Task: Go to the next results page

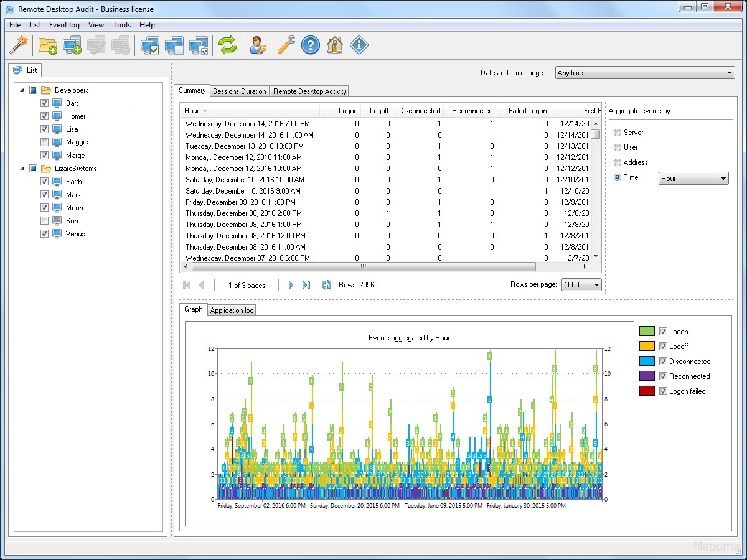Action: tap(291, 285)
